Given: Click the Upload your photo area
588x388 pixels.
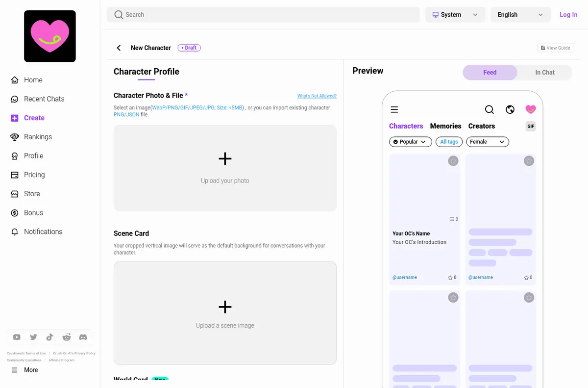Looking at the screenshot, I should pos(225,168).
